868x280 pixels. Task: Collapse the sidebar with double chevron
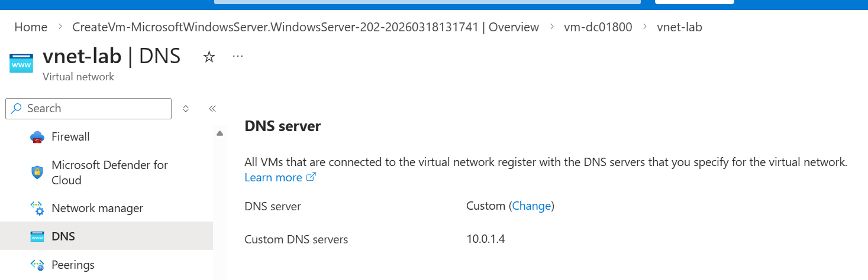point(212,109)
